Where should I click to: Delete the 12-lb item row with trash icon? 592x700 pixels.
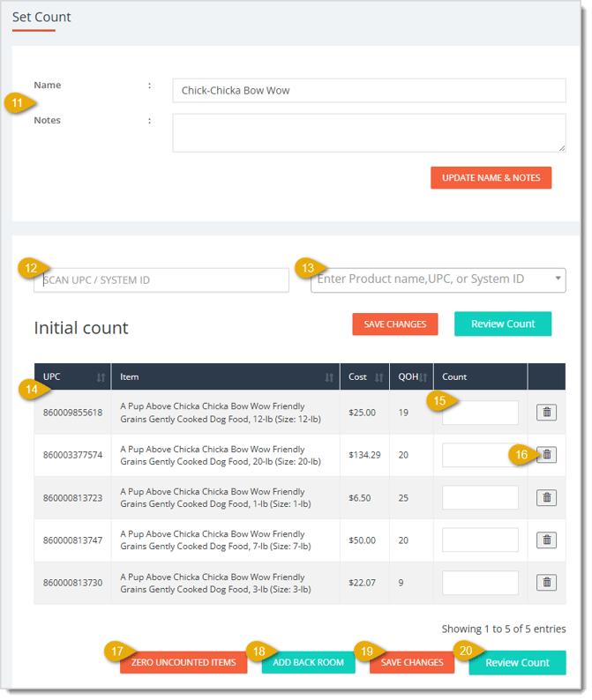(x=546, y=412)
